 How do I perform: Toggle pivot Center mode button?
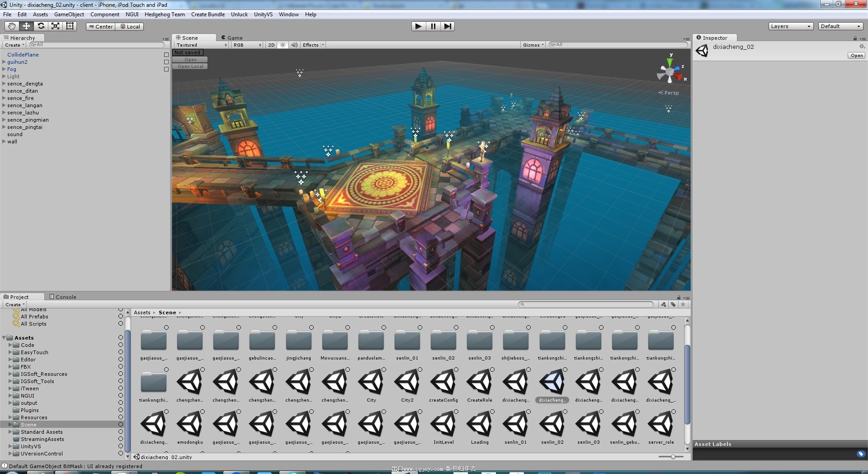point(101,26)
